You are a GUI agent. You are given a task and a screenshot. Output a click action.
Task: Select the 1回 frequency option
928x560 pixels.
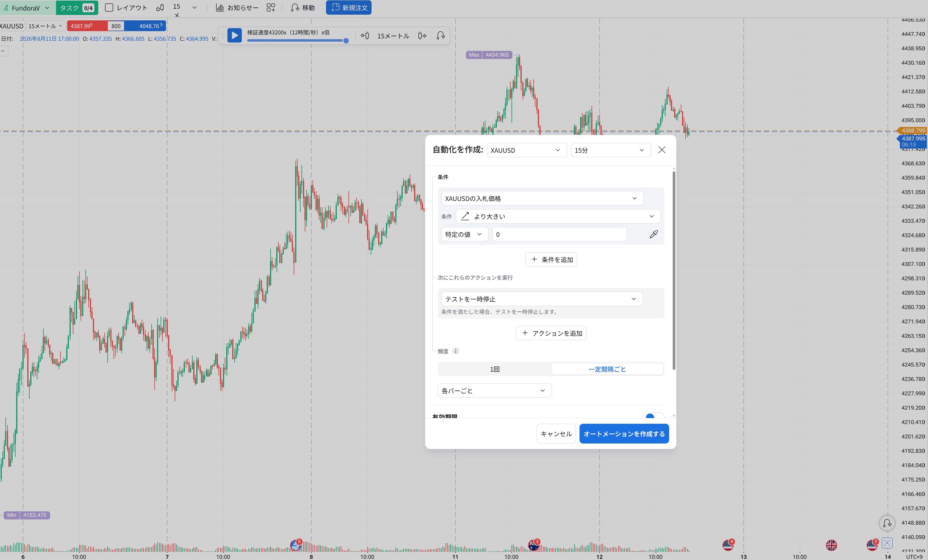[x=494, y=369]
